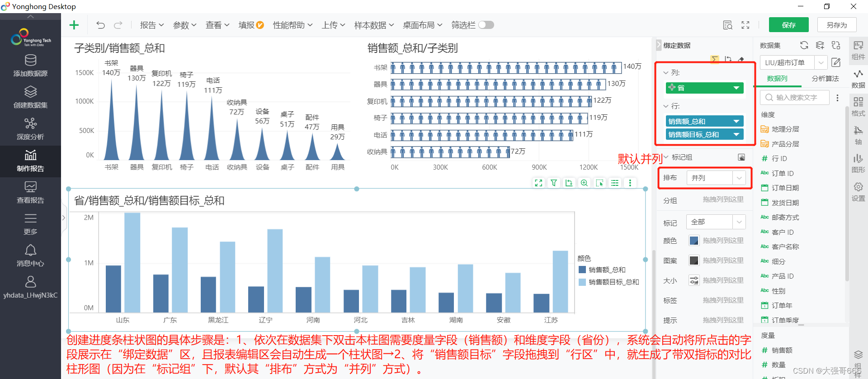Open 参数 menu
Image resolution: width=868 pixels, height=379 pixels.
tap(185, 25)
